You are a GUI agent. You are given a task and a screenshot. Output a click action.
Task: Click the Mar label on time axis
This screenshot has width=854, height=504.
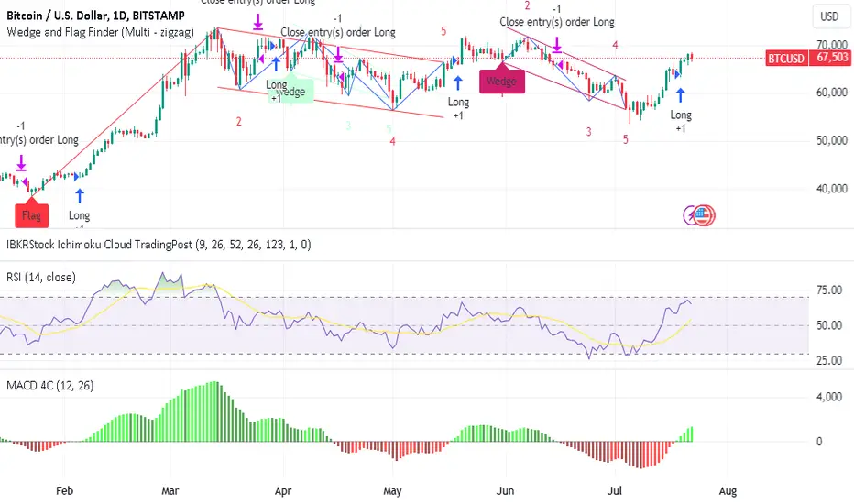[170, 491]
